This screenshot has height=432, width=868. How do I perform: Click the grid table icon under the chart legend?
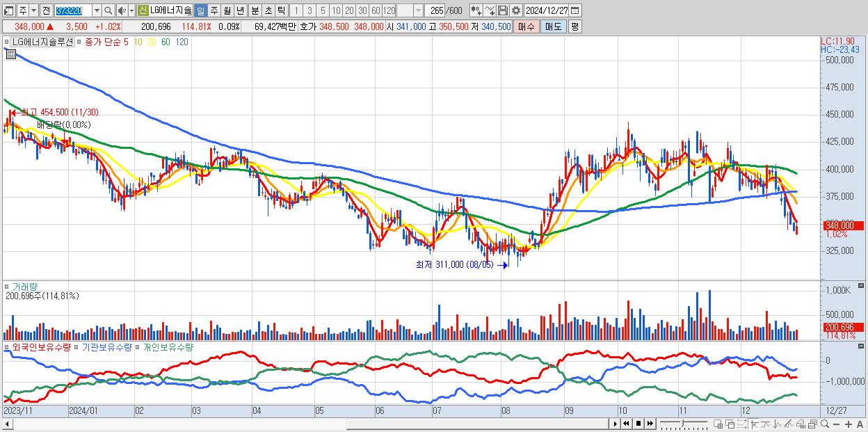click(10, 54)
